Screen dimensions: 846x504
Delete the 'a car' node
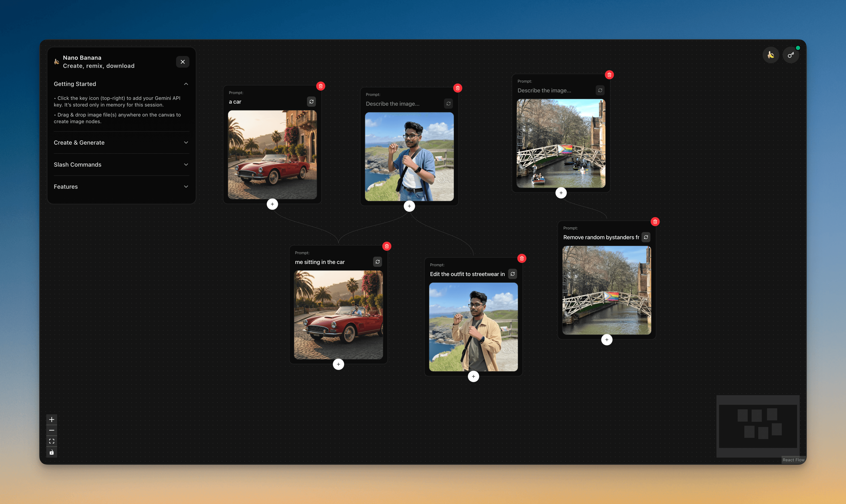click(320, 86)
